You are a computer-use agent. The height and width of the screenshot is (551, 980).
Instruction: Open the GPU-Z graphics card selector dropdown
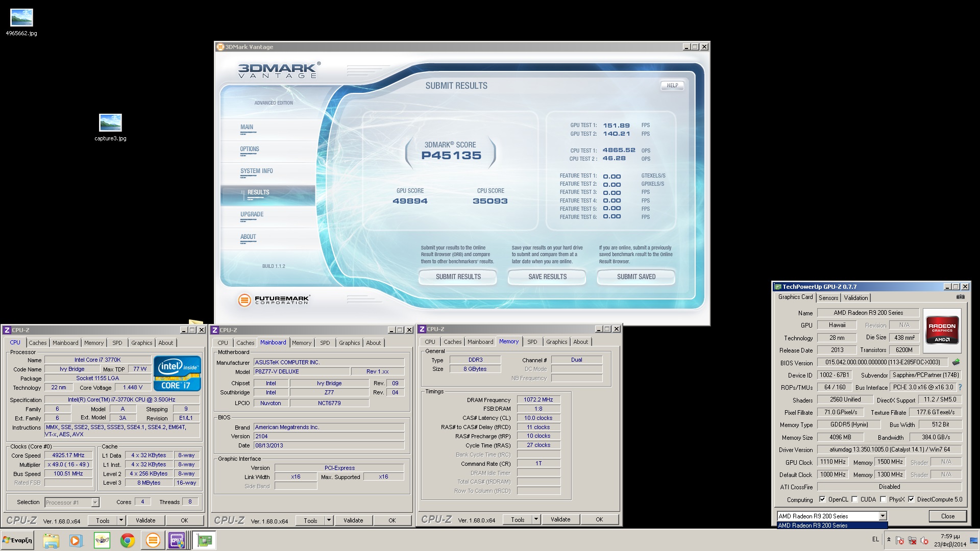point(883,516)
